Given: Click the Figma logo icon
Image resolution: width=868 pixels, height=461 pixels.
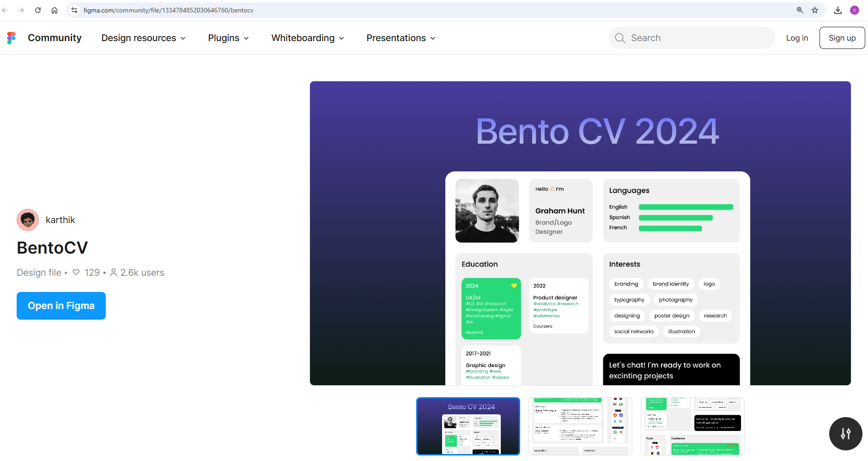Looking at the screenshot, I should coord(12,38).
